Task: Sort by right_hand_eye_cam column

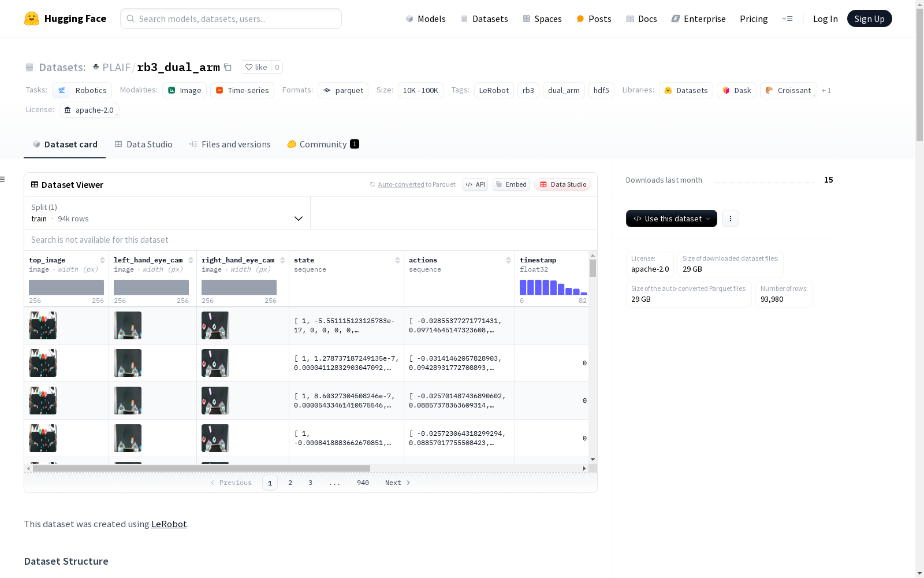Action: [282, 260]
